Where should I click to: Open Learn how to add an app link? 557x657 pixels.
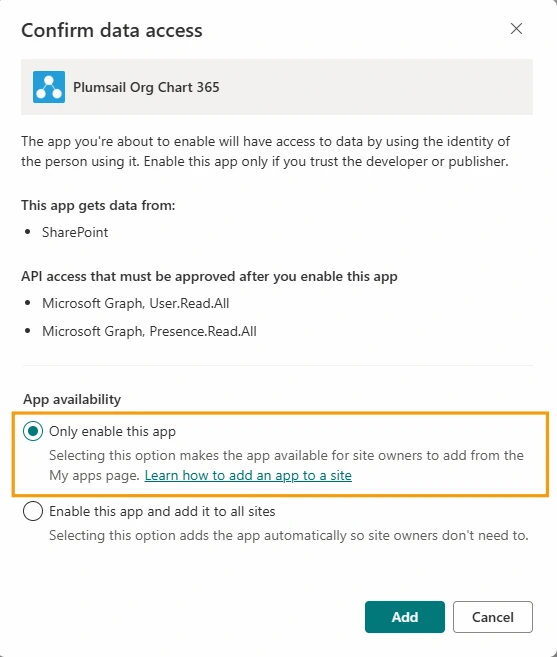tap(248, 476)
